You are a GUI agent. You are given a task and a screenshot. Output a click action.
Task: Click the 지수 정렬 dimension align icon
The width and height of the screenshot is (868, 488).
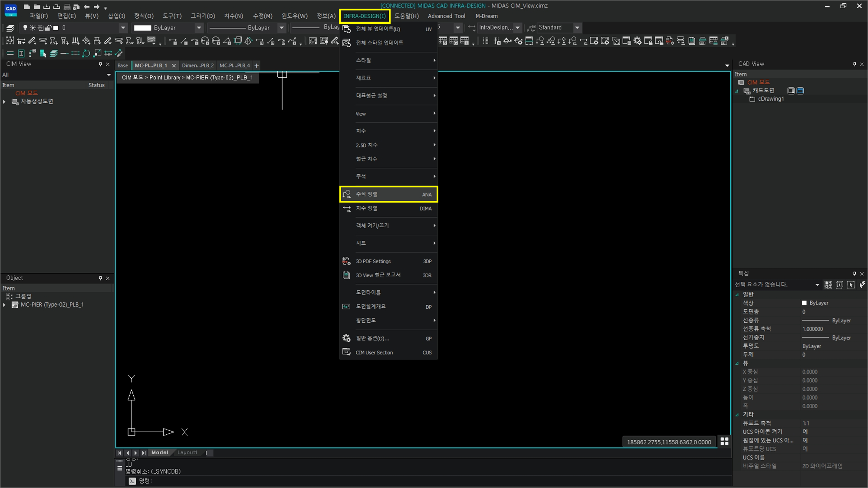point(346,209)
